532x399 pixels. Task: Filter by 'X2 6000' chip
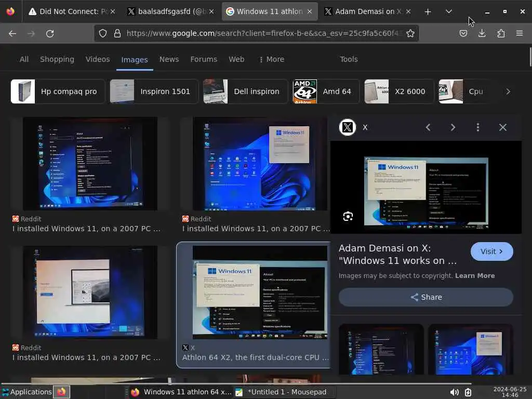click(399, 91)
